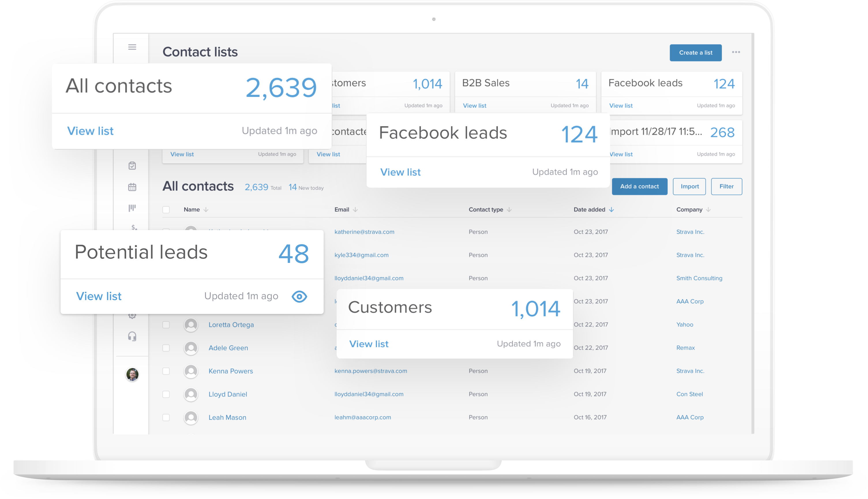Image resolution: width=868 pixels, height=499 pixels.
Task: Click the headset support icon
Action: (132, 336)
